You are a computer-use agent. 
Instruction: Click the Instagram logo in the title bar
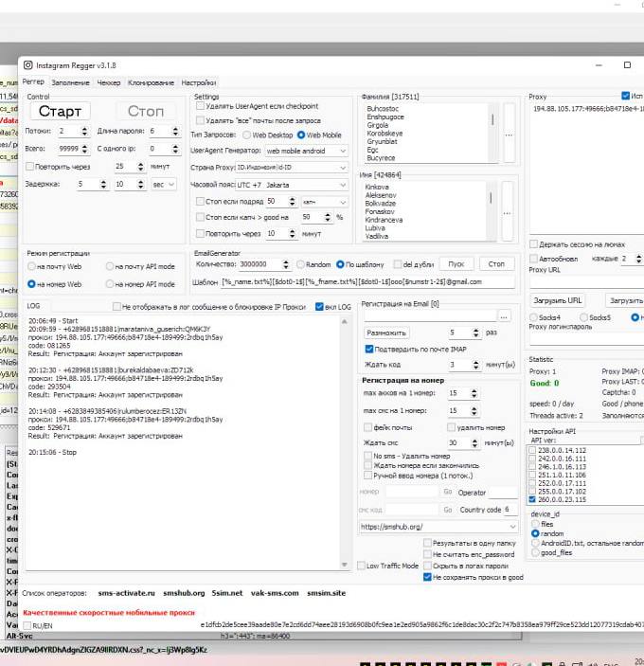27,64
